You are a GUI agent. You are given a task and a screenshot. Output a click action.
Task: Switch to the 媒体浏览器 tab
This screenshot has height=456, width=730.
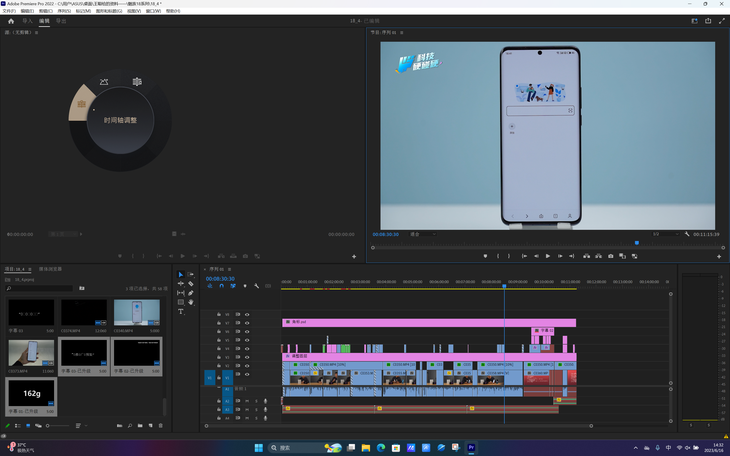coord(50,269)
